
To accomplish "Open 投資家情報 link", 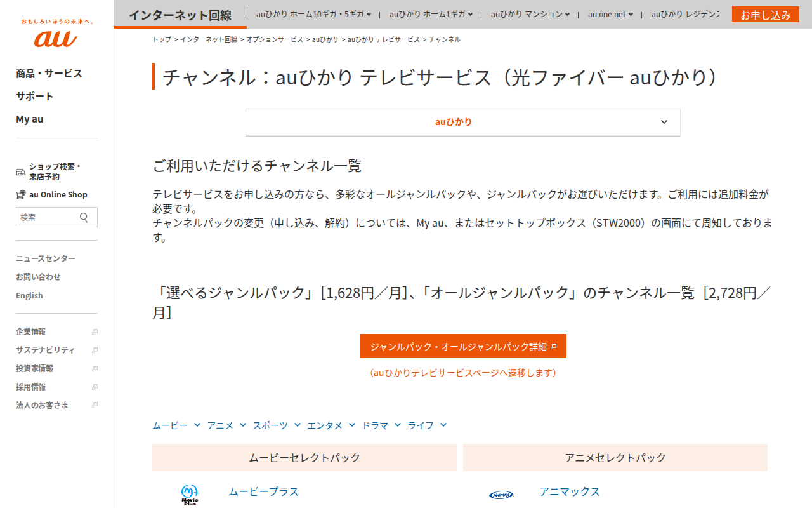I will (34, 368).
